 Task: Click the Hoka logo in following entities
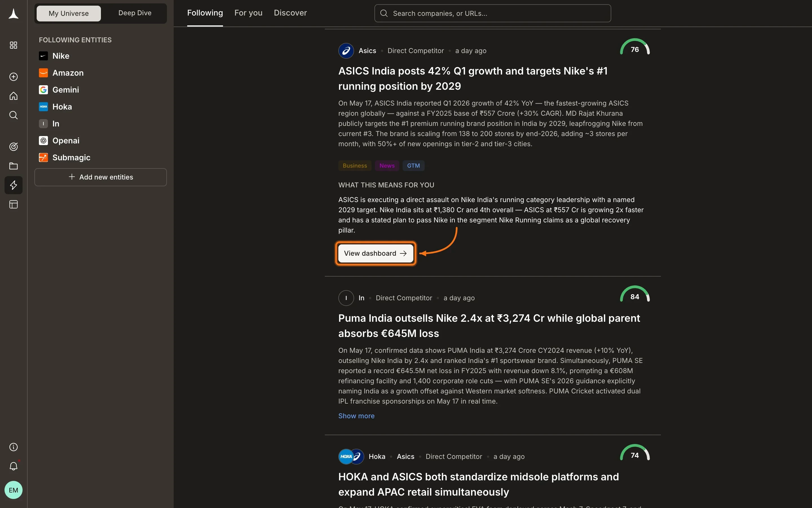43,107
